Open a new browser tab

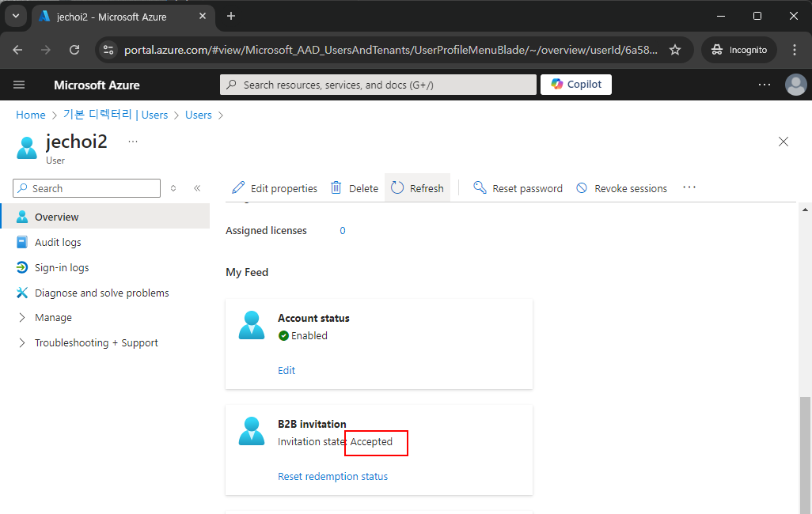[231, 16]
